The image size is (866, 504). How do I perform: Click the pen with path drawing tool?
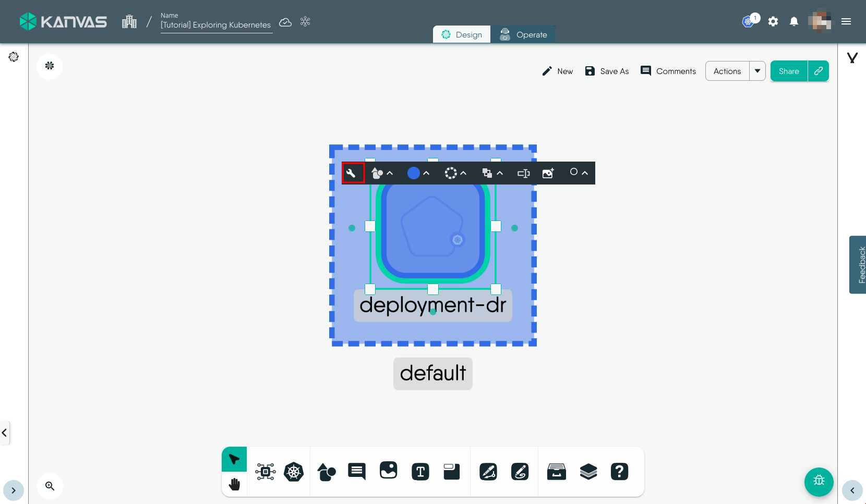[488, 472]
